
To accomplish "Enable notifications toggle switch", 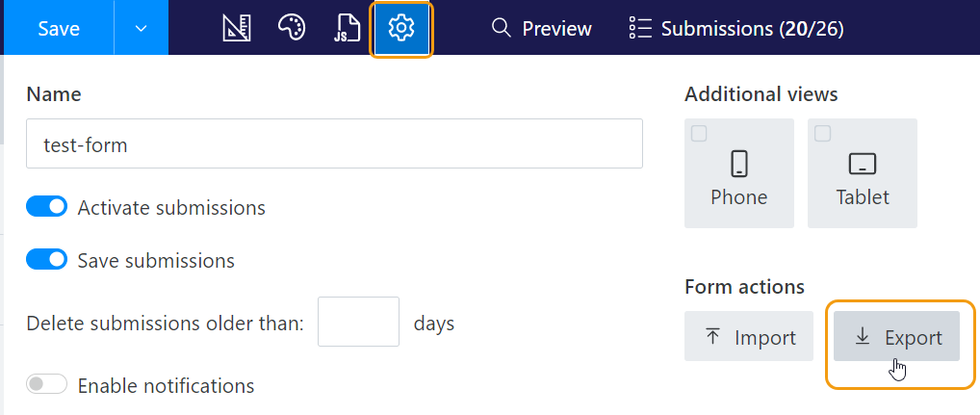I will pos(47,385).
